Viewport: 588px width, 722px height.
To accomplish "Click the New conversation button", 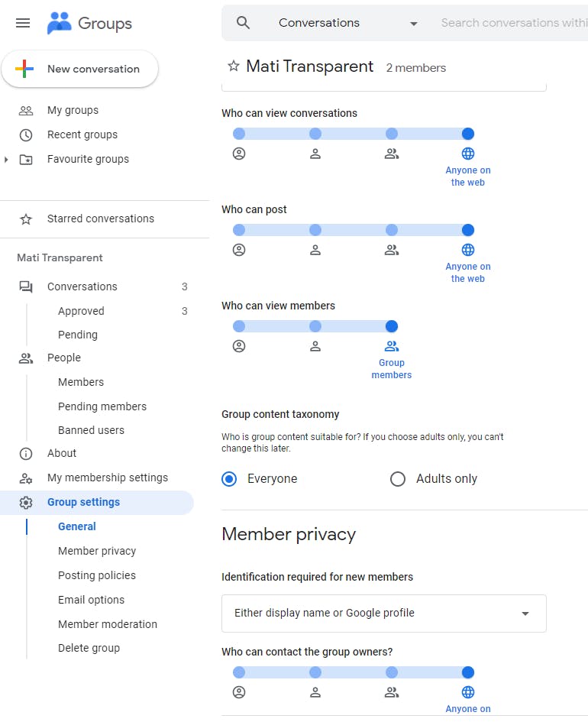I will coord(80,69).
